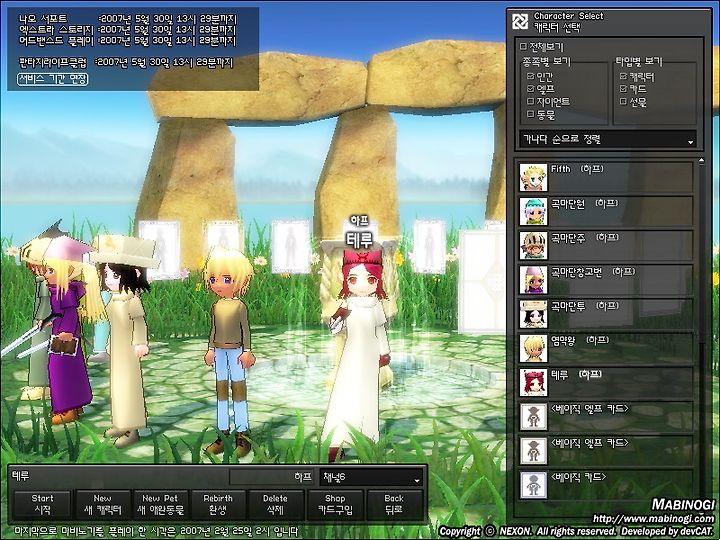Select the 염악왕 (하프) list row text
Screen dimensions: 720x540
tap(580, 340)
